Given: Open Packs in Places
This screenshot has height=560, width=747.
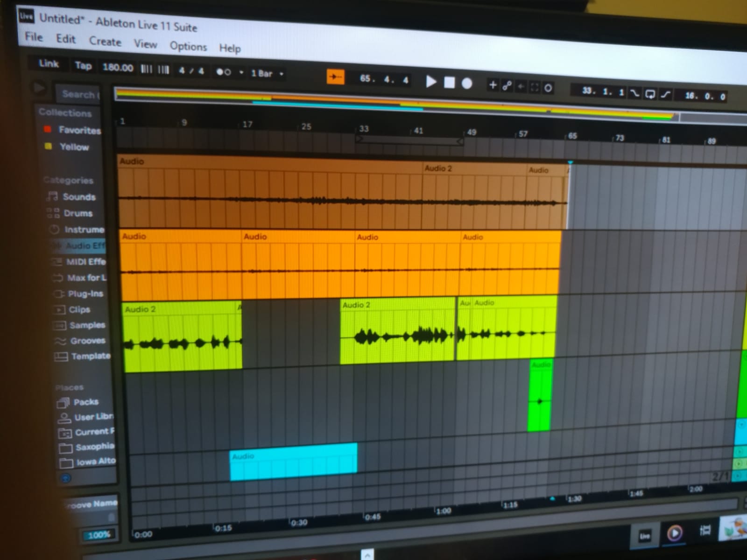Looking at the screenshot, I should click(86, 402).
